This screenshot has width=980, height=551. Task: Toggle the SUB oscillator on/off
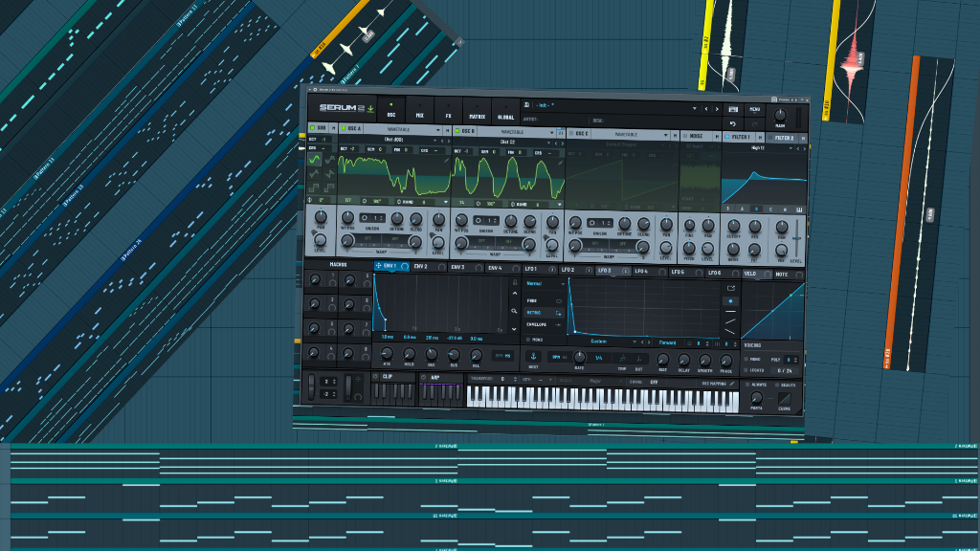click(313, 127)
